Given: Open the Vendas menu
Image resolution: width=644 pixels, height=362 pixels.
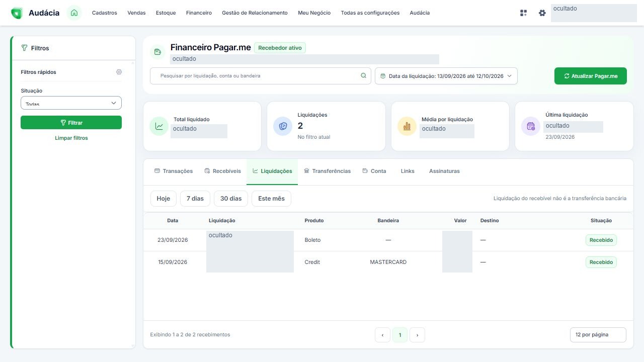Looking at the screenshot, I should (x=136, y=13).
